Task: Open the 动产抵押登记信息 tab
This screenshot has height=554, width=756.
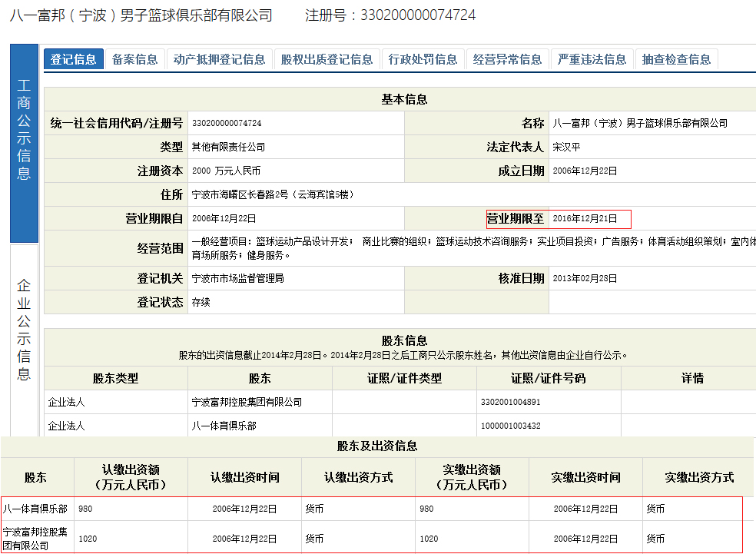Action: coord(220,59)
